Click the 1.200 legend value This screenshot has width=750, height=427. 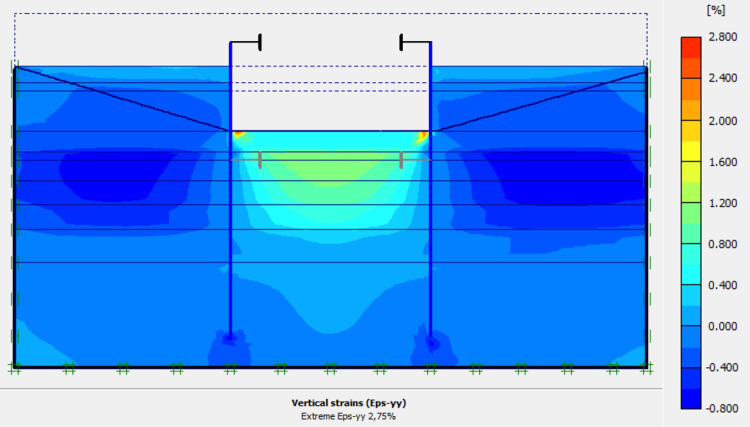click(x=722, y=203)
